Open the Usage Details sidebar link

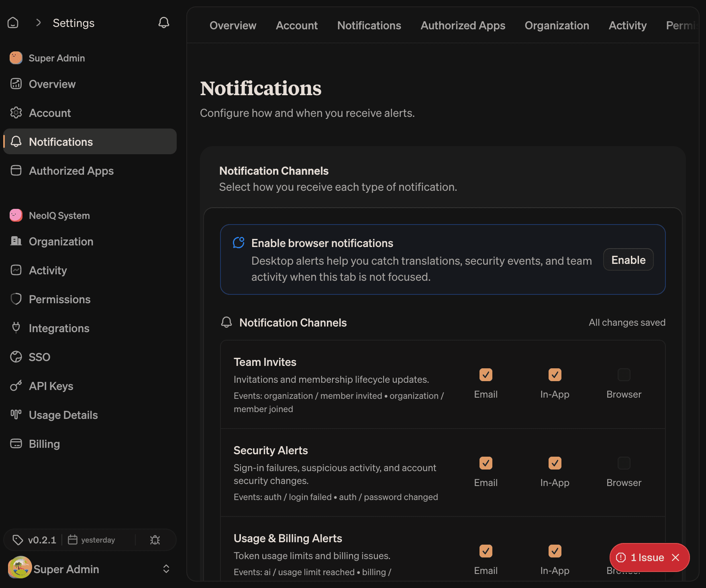[x=90, y=415]
